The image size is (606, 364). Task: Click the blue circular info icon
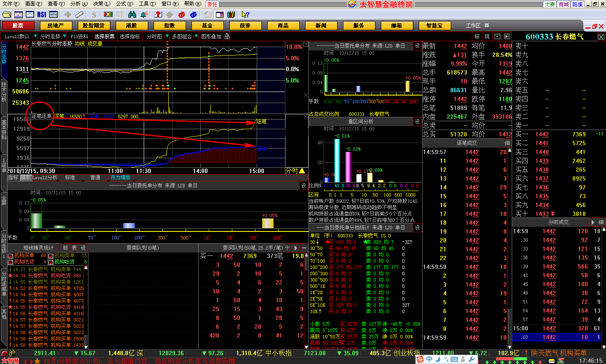coord(194,14)
